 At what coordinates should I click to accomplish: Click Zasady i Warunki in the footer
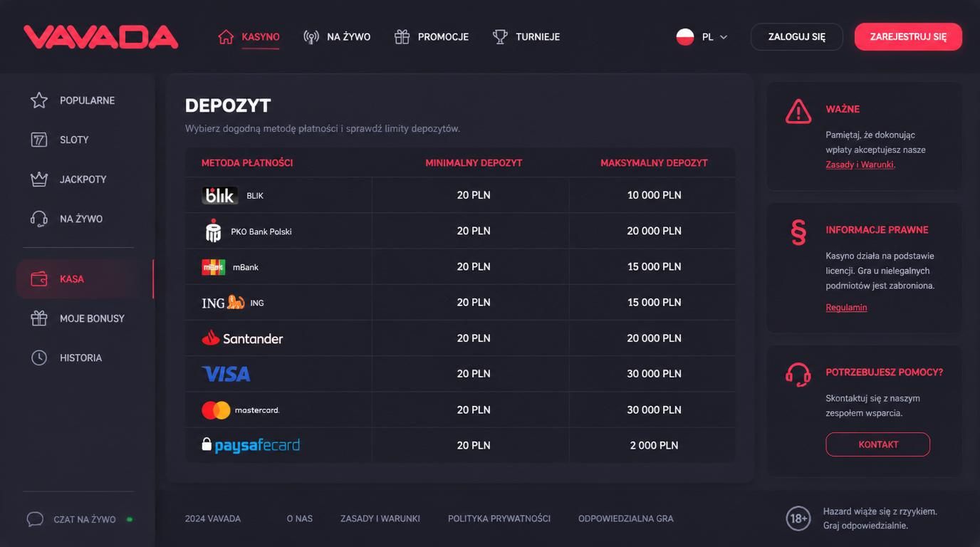point(380,519)
